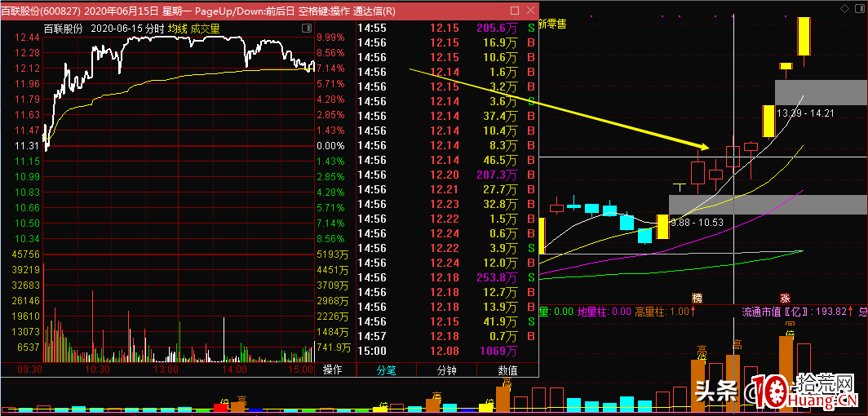
Task: Click the 13.39 - 14.21 gap range label
Action: [x=805, y=113]
